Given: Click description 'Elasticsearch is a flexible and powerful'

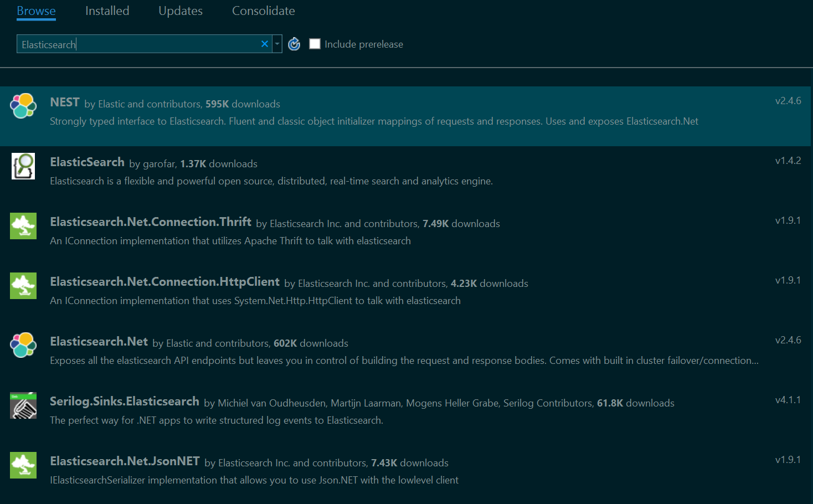Looking at the screenshot, I should pos(271,181).
